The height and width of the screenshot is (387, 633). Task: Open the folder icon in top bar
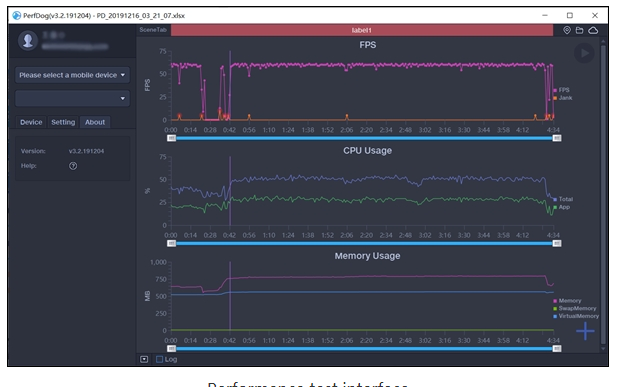pos(579,30)
